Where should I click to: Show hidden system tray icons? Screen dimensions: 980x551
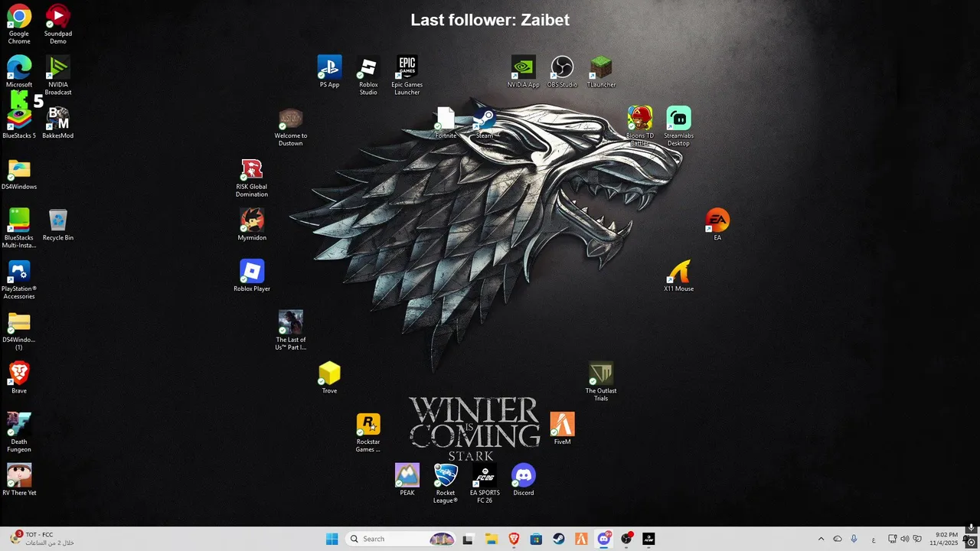pyautogui.click(x=822, y=539)
